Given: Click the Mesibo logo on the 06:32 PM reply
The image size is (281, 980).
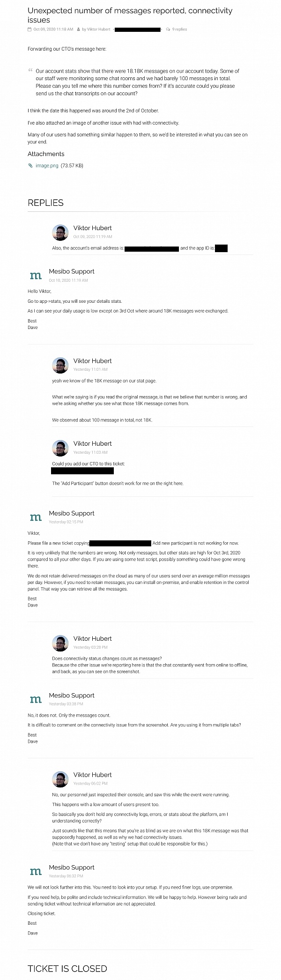Looking at the screenshot, I should [36, 871].
